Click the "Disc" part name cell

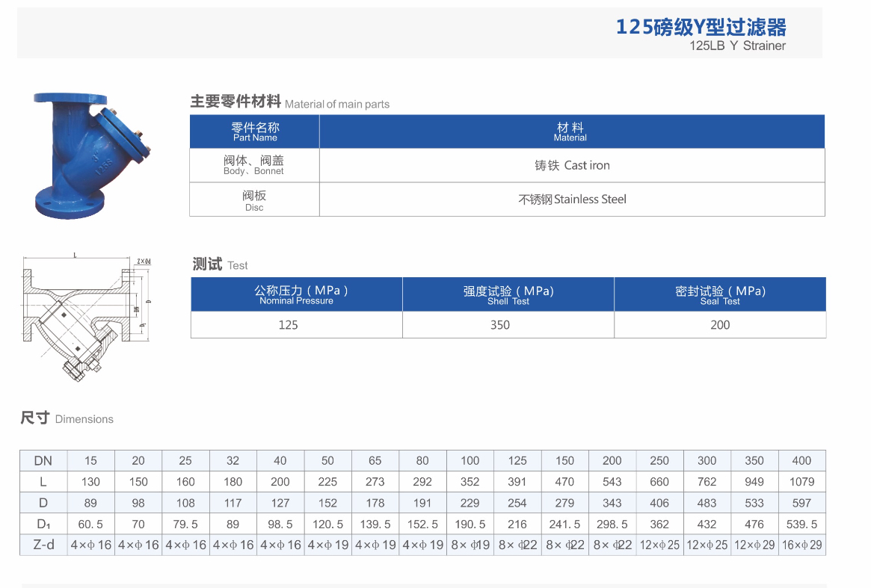(254, 199)
